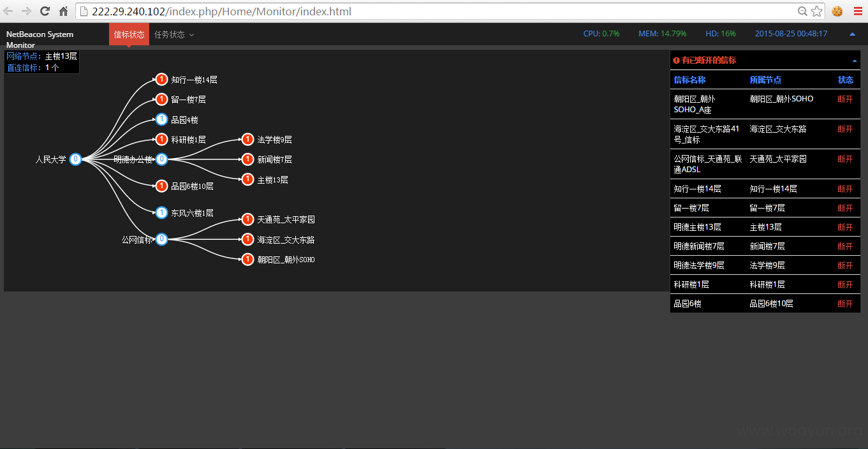Open the cookie extension icon
868x449 pixels.
click(837, 11)
